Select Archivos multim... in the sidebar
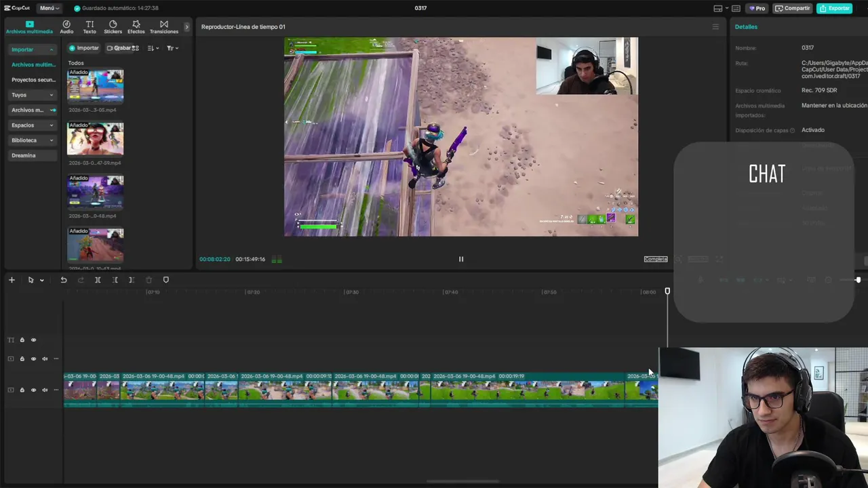Image resolution: width=868 pixels, height=488 pixels. (33, 64)
